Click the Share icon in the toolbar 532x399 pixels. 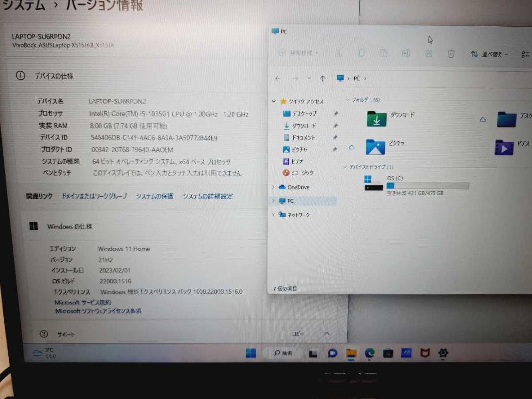[x=428, y=53]
